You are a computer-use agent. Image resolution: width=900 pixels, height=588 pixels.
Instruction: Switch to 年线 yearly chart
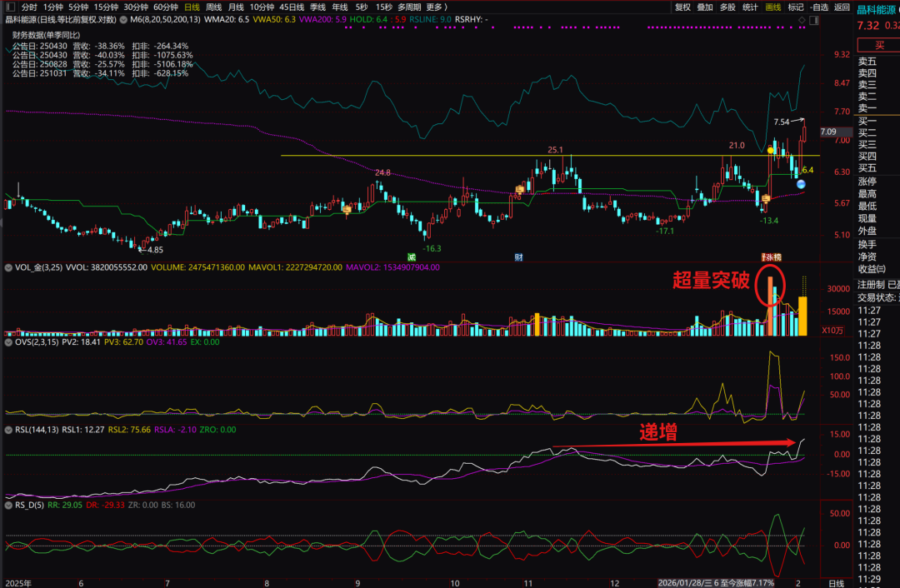click(340, 7)
